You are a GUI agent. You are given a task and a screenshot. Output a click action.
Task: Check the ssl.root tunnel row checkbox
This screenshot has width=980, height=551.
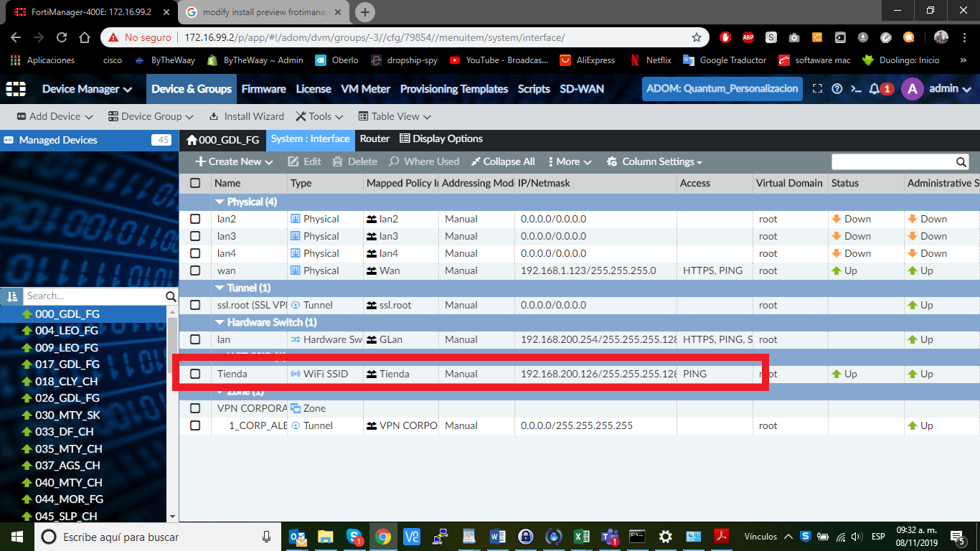pos(195,305)
